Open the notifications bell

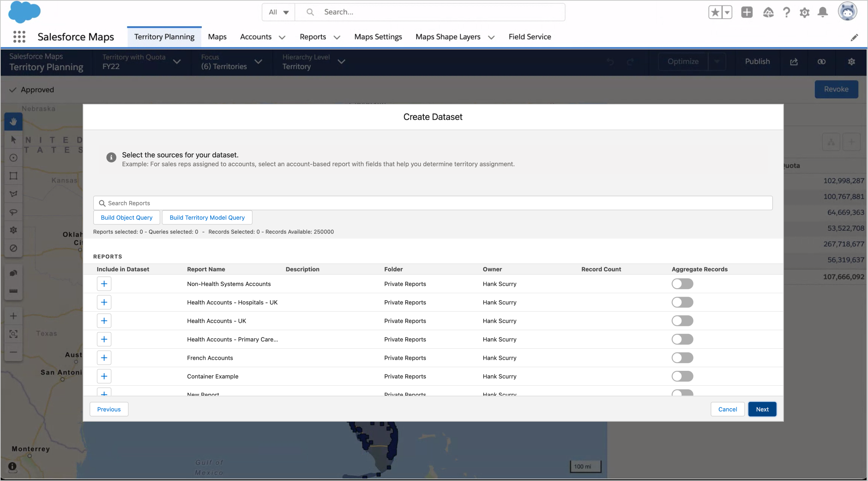point(823,12)
